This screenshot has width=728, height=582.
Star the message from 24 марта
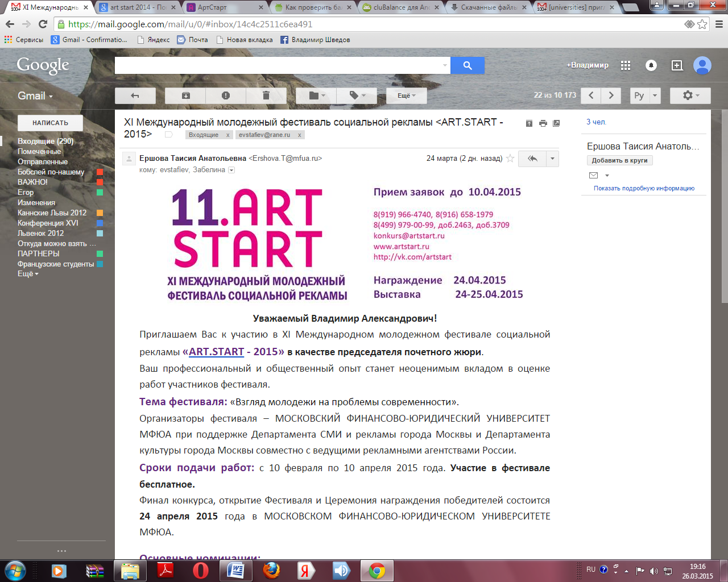click(x=510, y=158)
